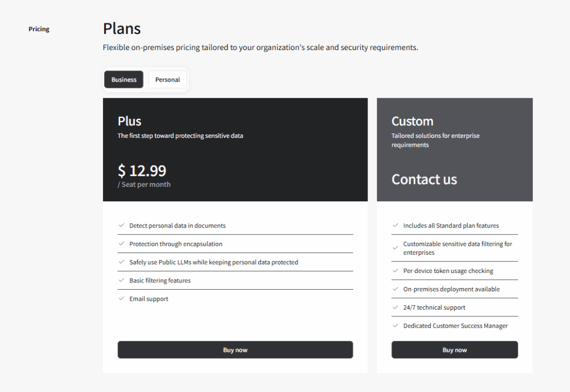This screenshot has width=570, height=392.
Task: Click checkmark next to Per-device token usage
Action: [395, 271]
